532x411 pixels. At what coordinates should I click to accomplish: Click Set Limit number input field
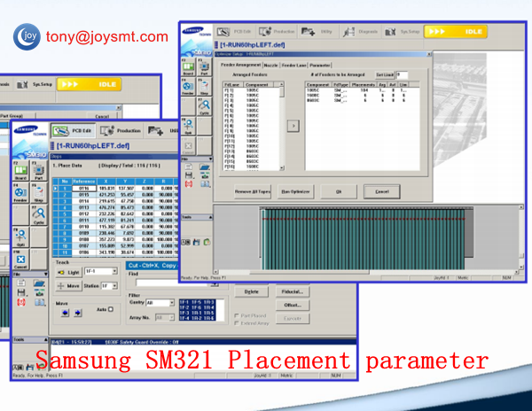click(x=402, y=75)
